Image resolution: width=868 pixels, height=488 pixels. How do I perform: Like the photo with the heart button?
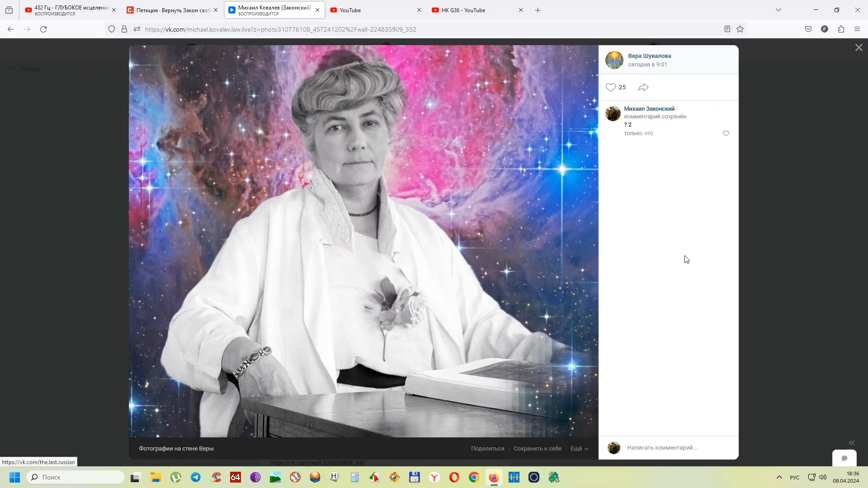610,87
